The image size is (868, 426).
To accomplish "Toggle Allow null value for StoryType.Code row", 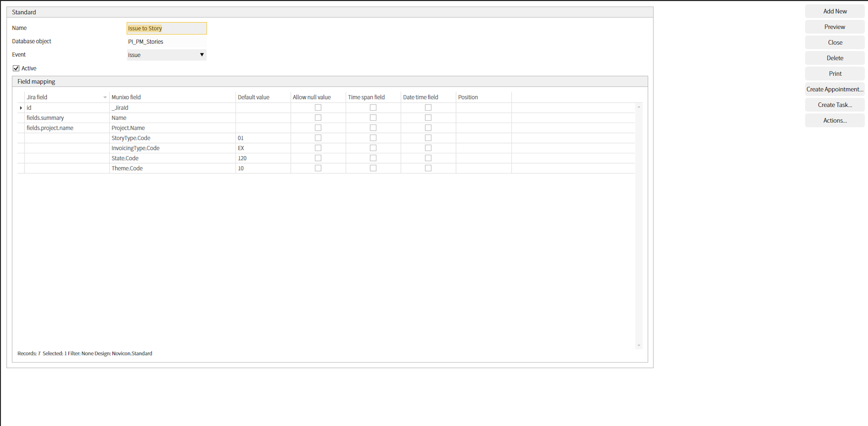I will [x=318, y=138].
